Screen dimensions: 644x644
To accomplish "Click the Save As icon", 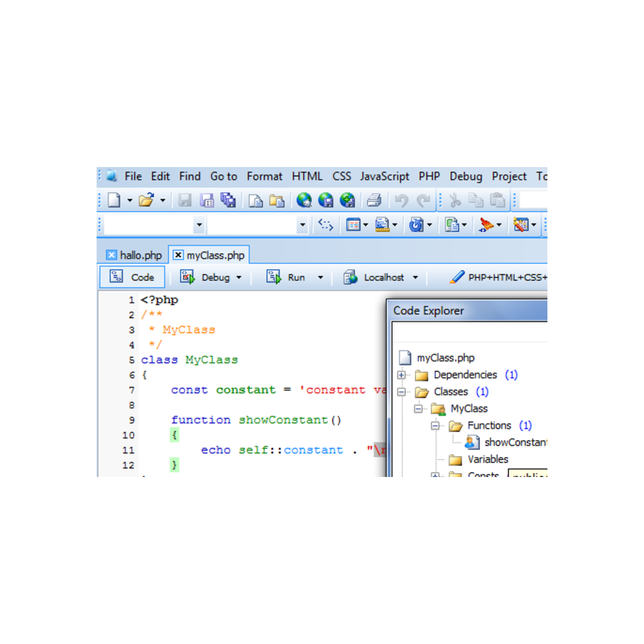I will [x=207, y=200].
